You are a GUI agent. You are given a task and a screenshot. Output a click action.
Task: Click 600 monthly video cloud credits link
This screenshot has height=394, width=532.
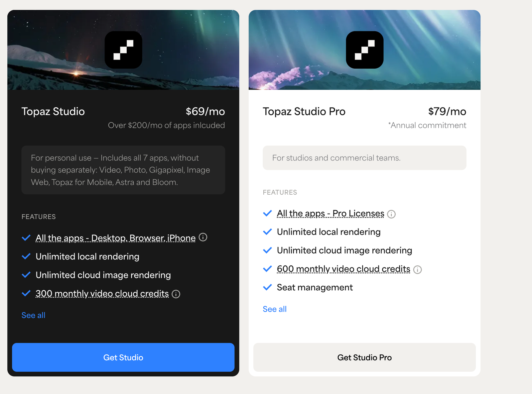tap(343, 269)
